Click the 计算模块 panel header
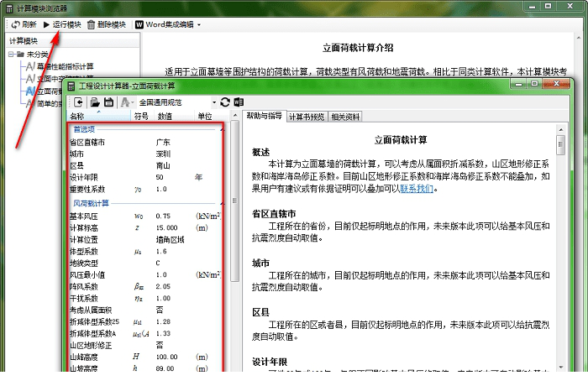Viewport: 588px width, 386px height. [73, 41]
